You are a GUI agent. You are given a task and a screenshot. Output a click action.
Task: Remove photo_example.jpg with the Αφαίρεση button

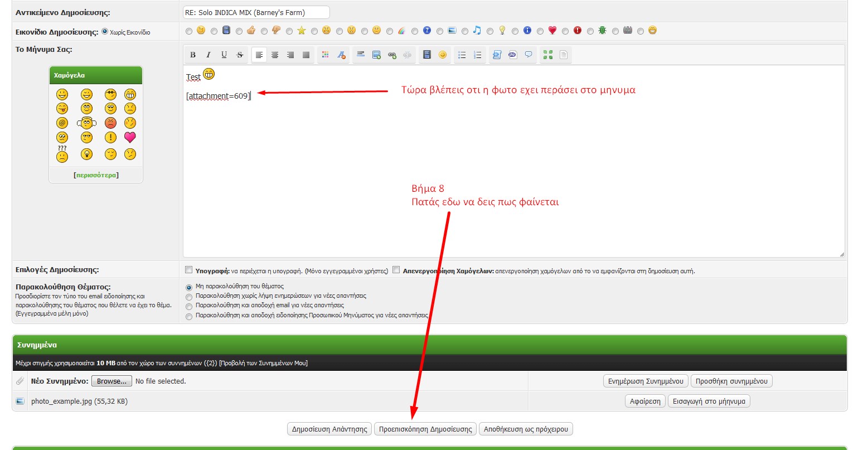click(x=645, y=401)
